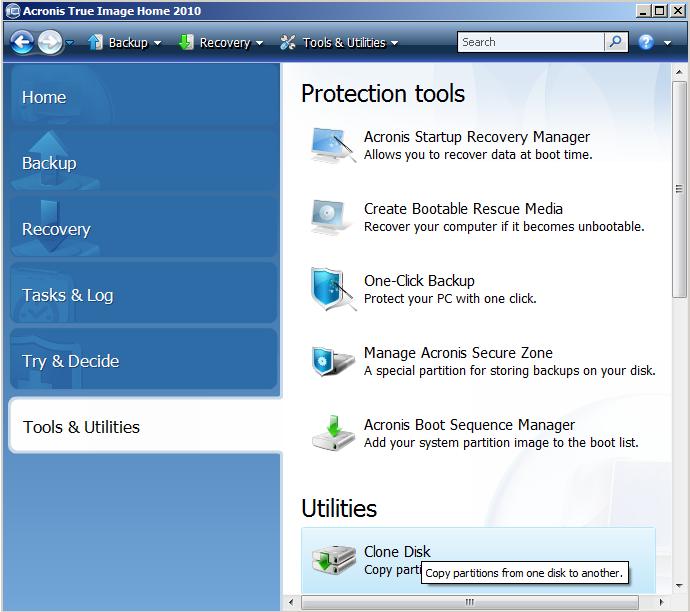Open the Backup sidebar section
Image resolution: width=690 pixels, height=612 pixels.
point(143,161)
